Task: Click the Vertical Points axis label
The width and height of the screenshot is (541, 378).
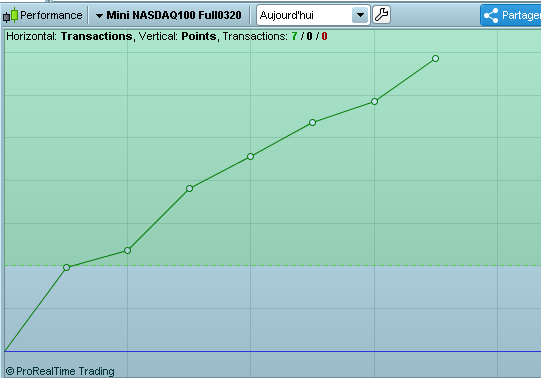Action: click(x=178, y=36)
